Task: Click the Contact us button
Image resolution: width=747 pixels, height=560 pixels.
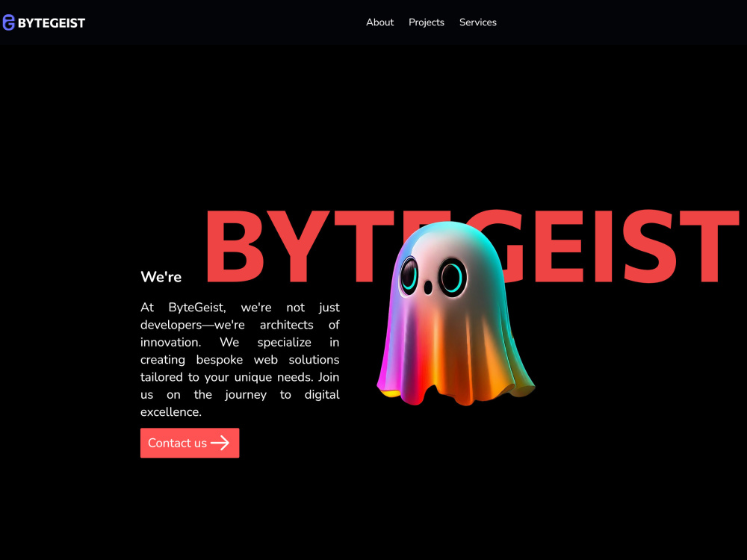Action: [x=190, y=443]
